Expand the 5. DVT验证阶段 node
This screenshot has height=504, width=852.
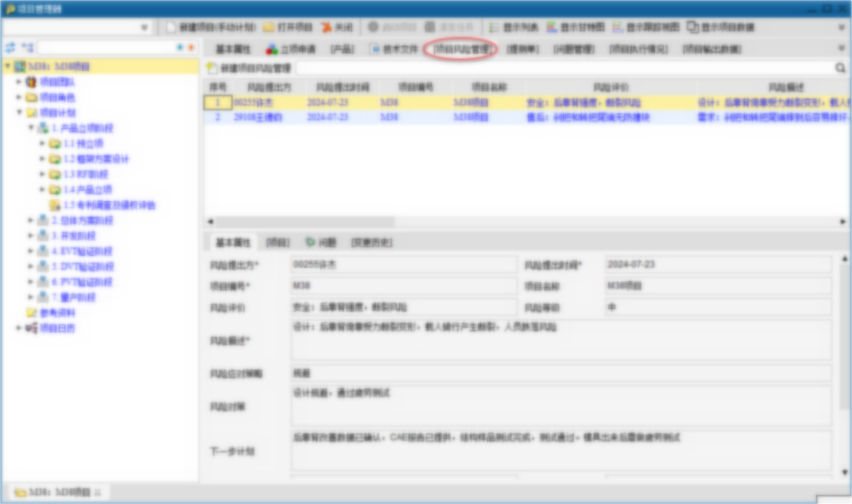tap(30, 266)
